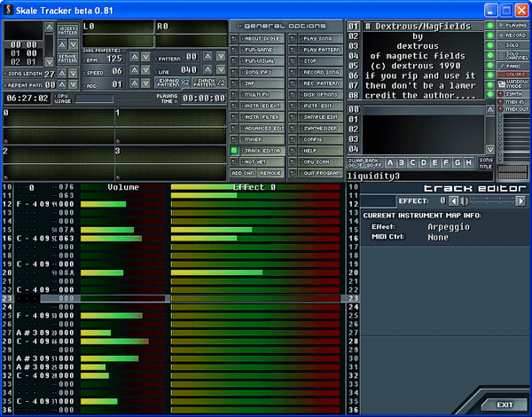Screen dimensions: 532x417
Task: Click Insert Pattern button
Action: coord(67,31)
